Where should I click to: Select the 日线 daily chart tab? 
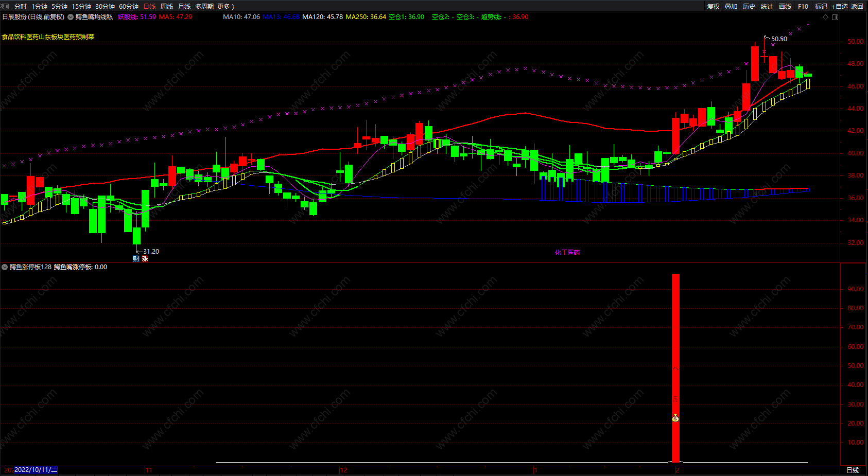[149, 7]
